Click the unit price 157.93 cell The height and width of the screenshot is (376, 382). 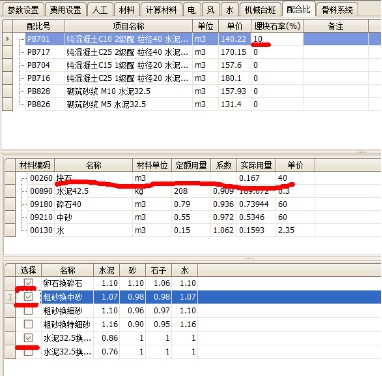click(235, 91)
